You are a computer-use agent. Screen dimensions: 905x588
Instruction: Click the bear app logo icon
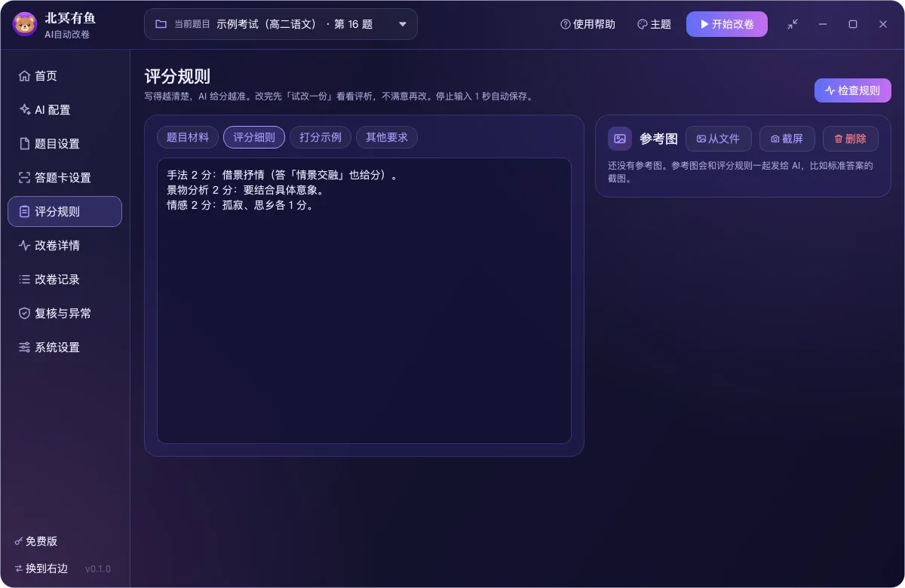pyautogui.click(x=25, y=24)
